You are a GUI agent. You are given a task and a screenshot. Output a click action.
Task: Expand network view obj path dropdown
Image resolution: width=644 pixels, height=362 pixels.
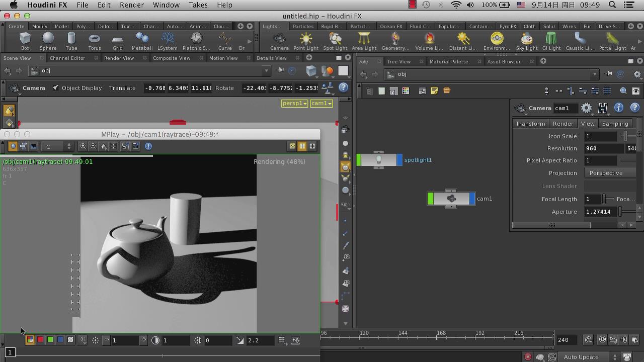click(x=595, y=74)
